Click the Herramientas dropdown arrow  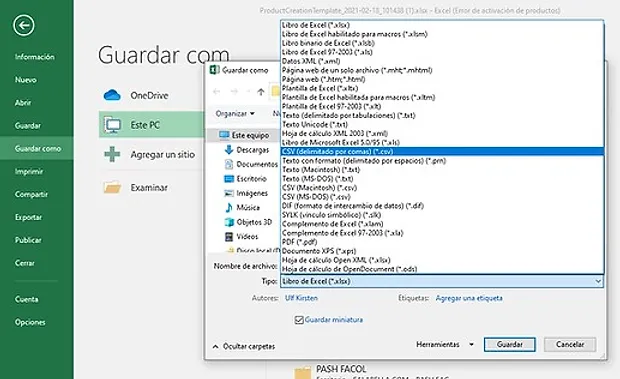pos(471,345)
